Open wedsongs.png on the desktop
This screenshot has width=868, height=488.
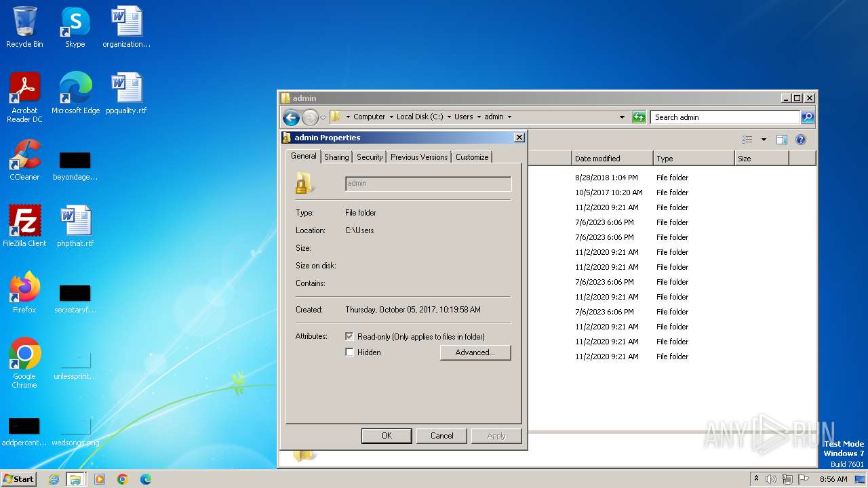(75, 432)
